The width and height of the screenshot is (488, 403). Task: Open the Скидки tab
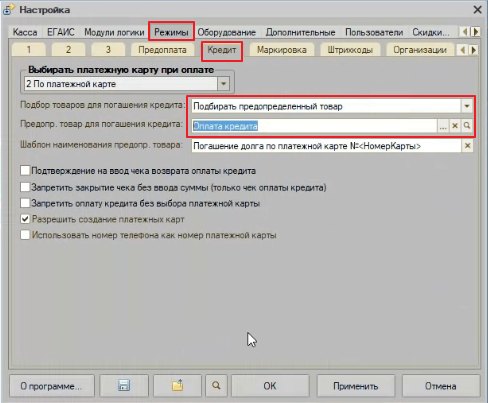coord(431,32)
